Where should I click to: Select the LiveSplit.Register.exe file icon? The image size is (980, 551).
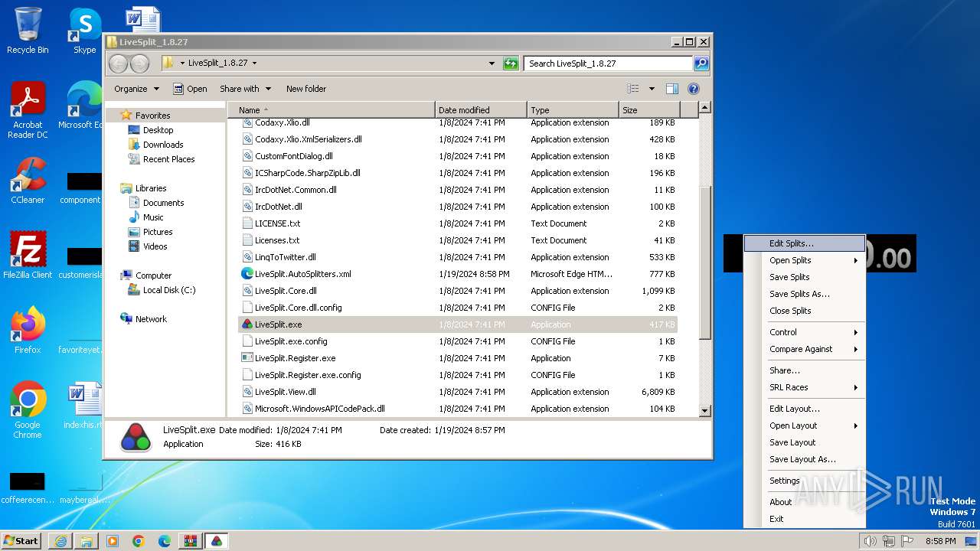pyautogui.click(x=247, y=358)
